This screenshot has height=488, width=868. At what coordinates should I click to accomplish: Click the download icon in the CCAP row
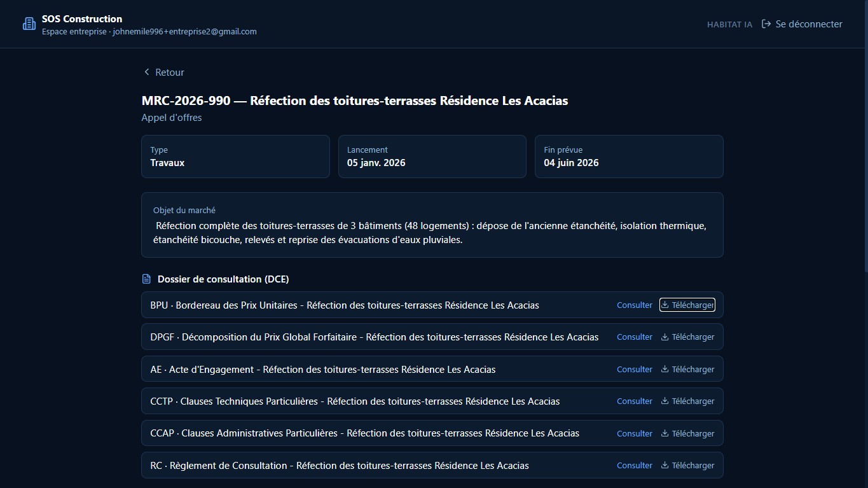665,433
